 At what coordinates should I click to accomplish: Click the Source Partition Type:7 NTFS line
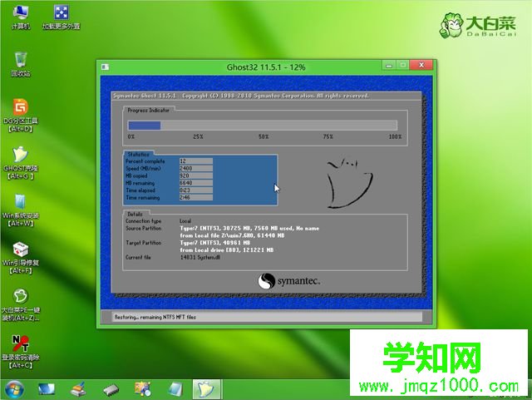pyautogui.click(x=249, y=228)
